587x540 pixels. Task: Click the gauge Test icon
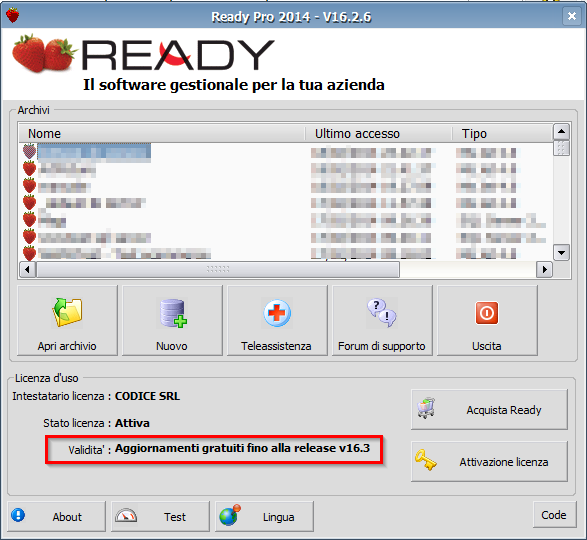[126, 516]
